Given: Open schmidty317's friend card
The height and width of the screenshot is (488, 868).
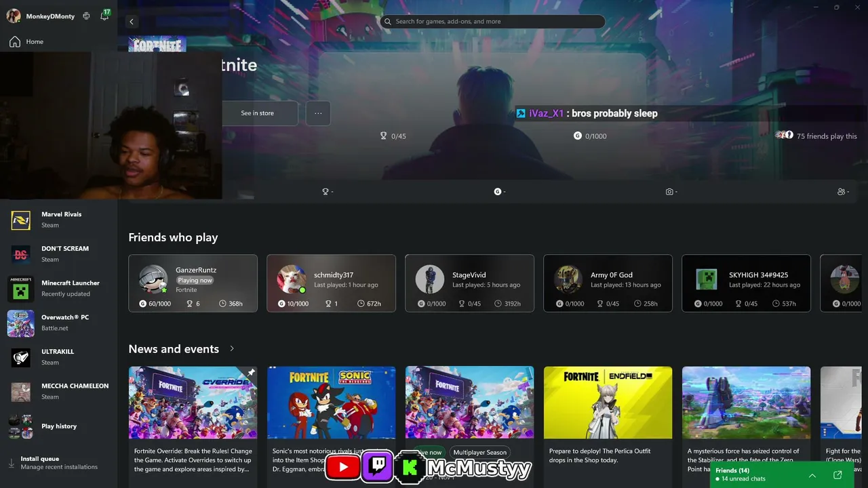Looking at the screenshot, I should pos(332,283).
